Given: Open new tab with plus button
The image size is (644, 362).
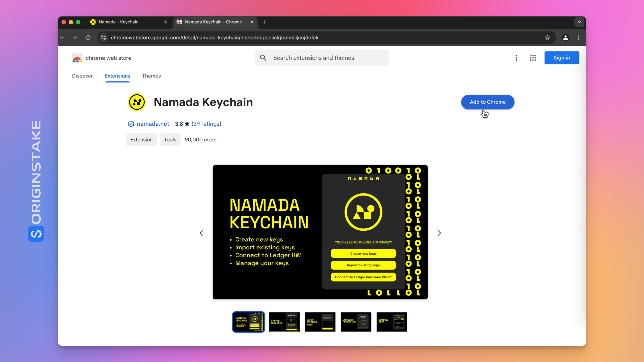Looking at the screenshot, I should [265, 22].
